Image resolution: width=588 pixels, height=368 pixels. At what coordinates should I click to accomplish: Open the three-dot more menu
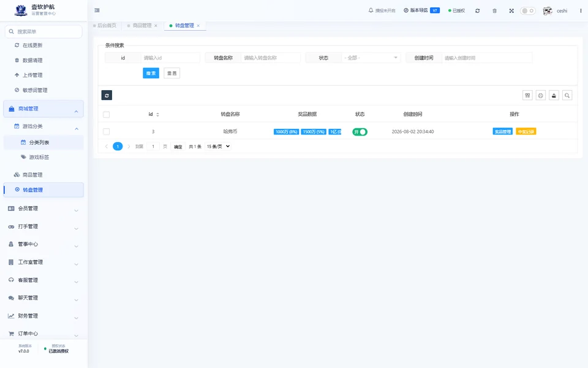click(581, 11)
